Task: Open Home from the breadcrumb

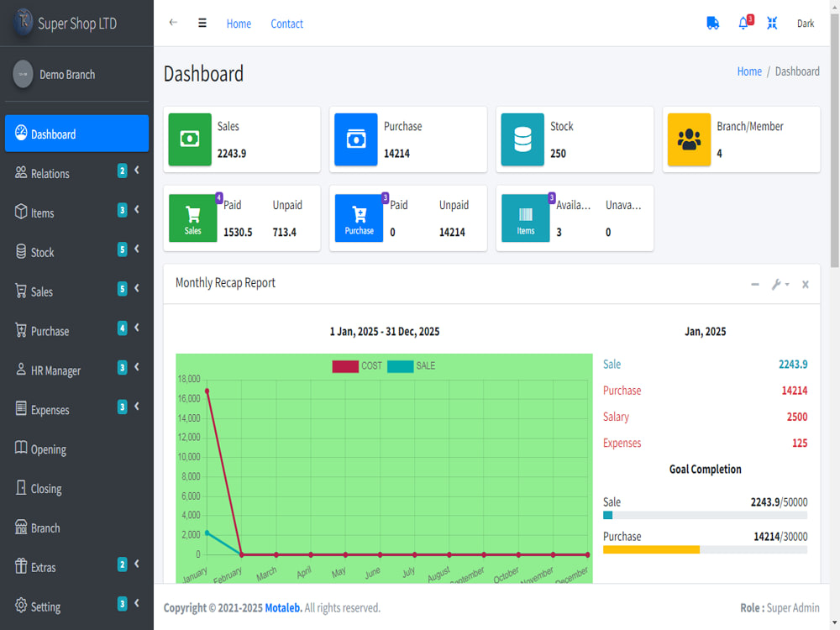Action: click(x=749, y=71)
